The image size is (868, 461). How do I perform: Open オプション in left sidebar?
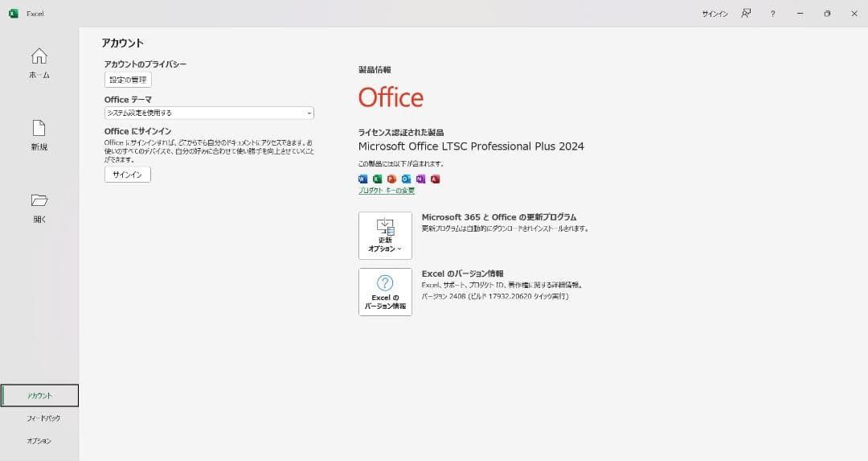[39, 441]
